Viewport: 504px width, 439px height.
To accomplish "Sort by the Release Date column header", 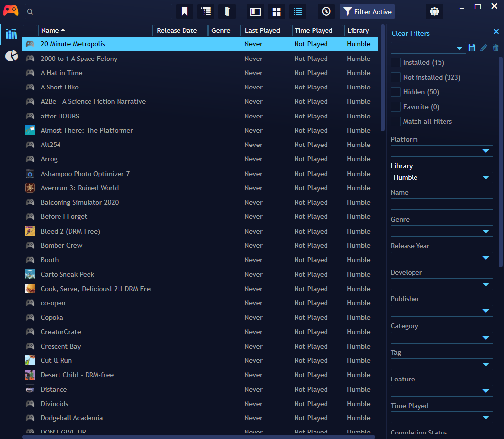I will [180, 30].
